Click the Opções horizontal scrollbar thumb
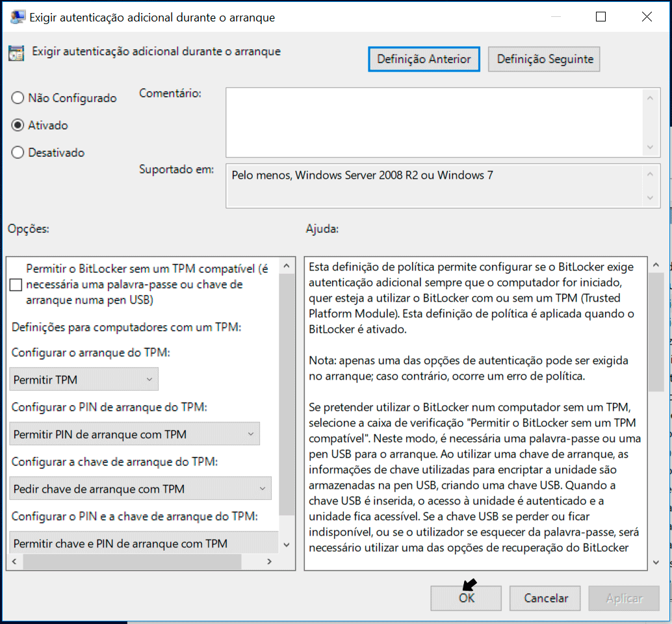Viewport: 672px width, 624px height. tap(132, 562)
